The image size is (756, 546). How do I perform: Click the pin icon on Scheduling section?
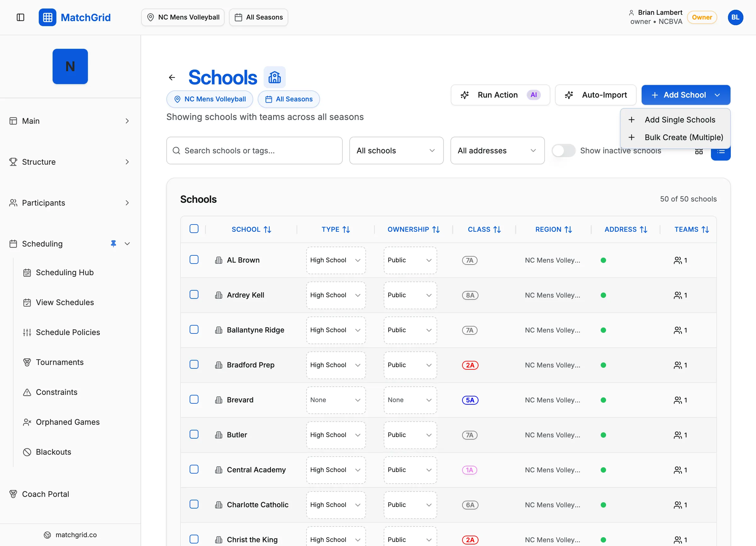tap(113, 243)
